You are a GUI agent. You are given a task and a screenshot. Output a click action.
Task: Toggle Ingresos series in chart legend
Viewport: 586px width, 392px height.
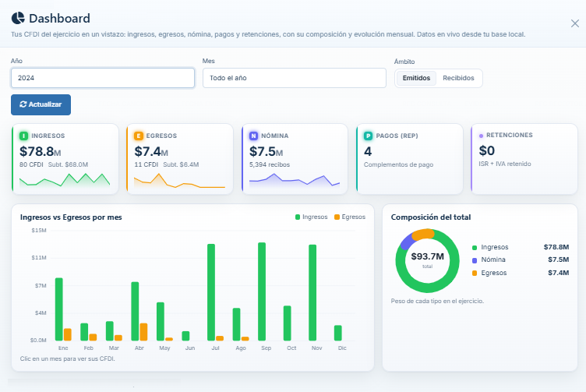tap(312, 217)
